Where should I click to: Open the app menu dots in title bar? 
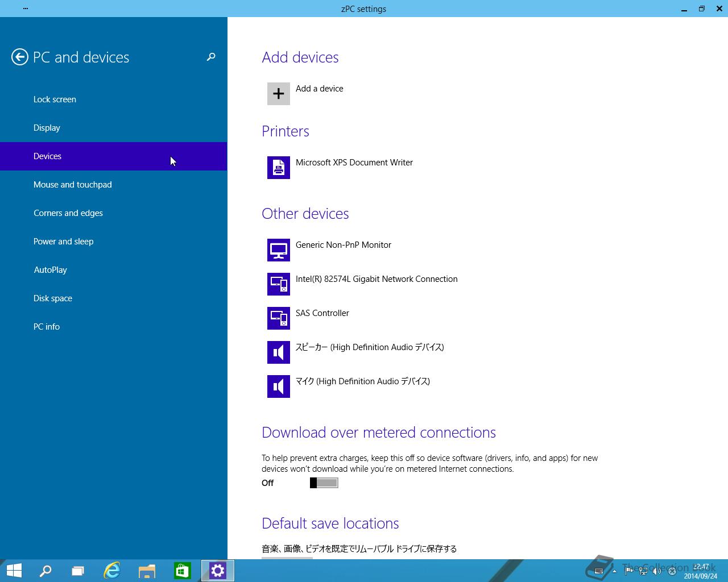[x=26, y=9]
